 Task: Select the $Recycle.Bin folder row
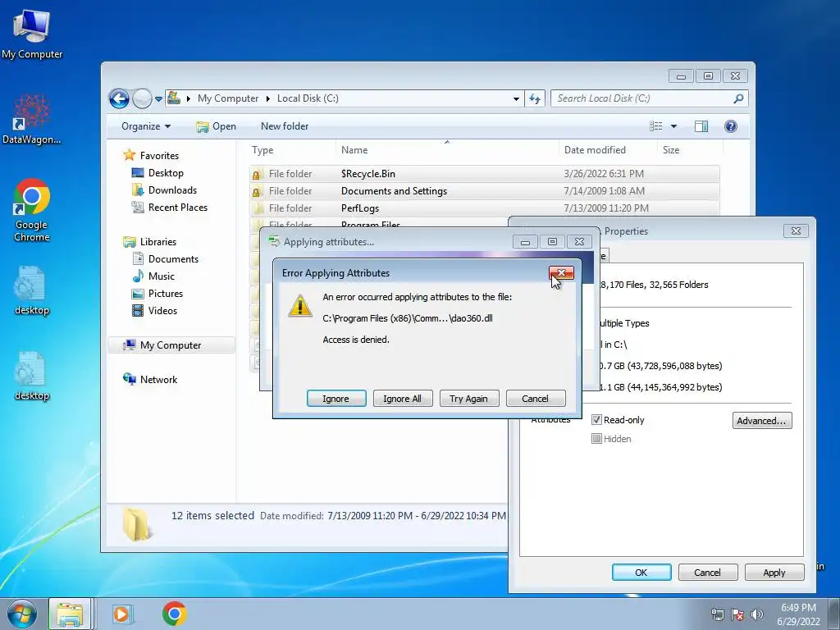[x=484, y=174]
